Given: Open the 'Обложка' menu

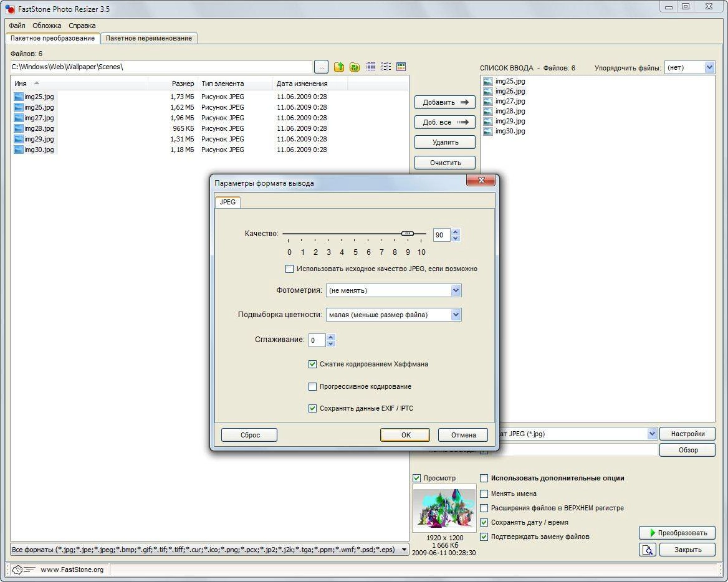Looking at the screenshot, I should [x=47, y=26].
